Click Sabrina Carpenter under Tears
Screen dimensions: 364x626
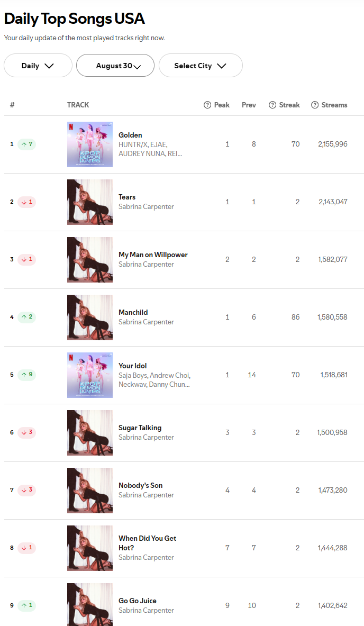click(x=146, y=206)
